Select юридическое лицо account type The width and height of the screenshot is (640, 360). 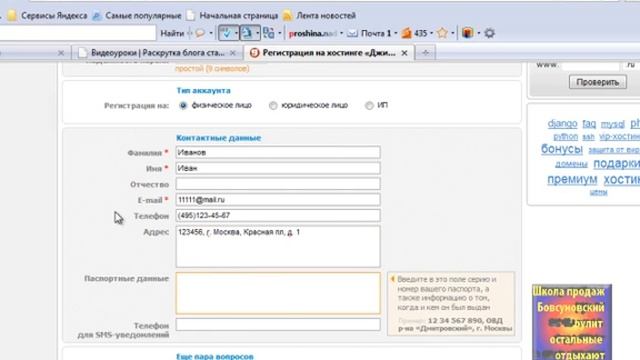(x=273, y=106)
